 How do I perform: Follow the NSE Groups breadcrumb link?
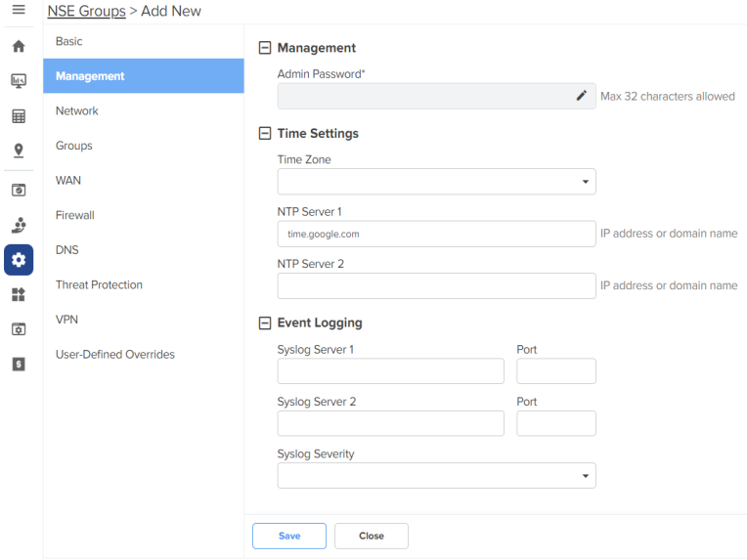[86, 11]
